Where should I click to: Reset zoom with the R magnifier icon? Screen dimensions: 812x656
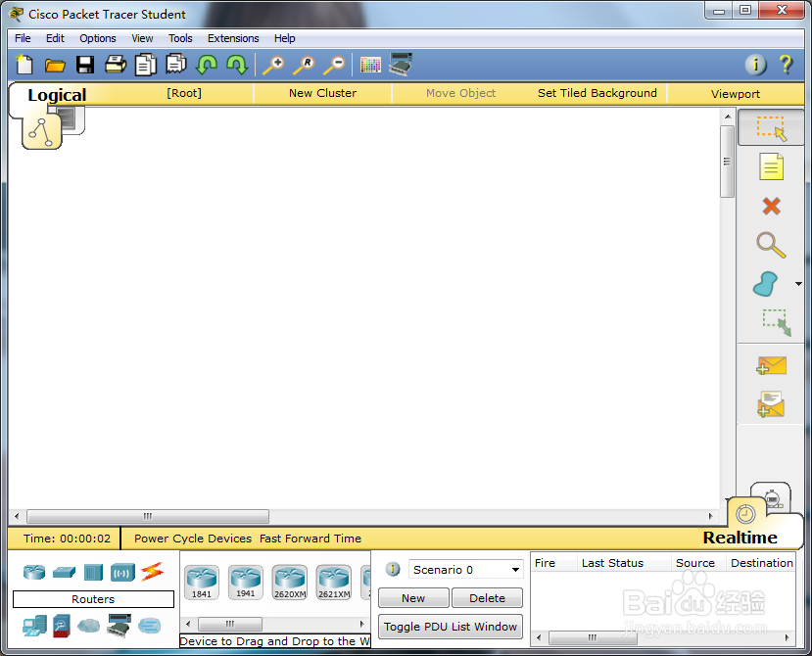coord(304,66)
